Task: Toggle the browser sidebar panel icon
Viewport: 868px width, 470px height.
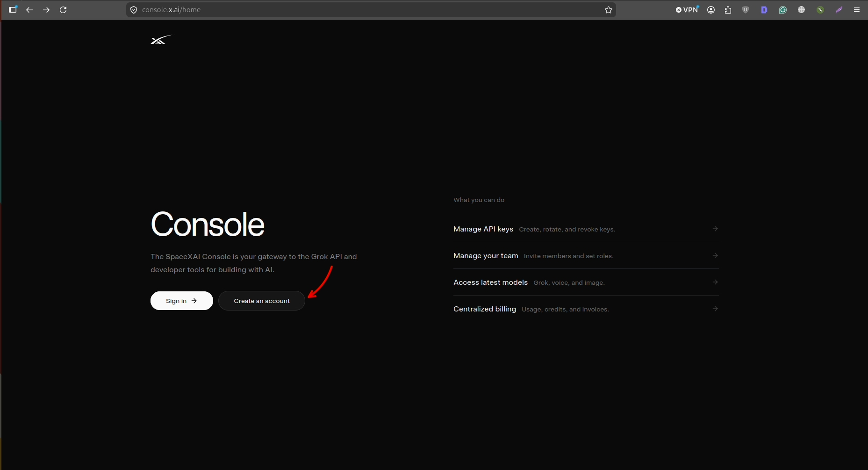Action: 13,9
